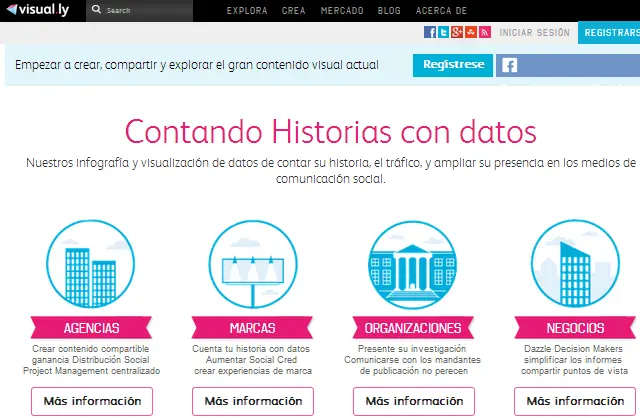Viewport: 640px width, 420px height.
Task: Click the Google Plus icon
Action: click(x=457, y=32)
